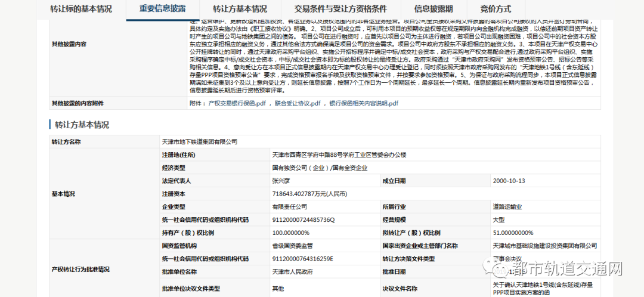
Task: Click industry value 道路运输业
Action: click(507, 207)
